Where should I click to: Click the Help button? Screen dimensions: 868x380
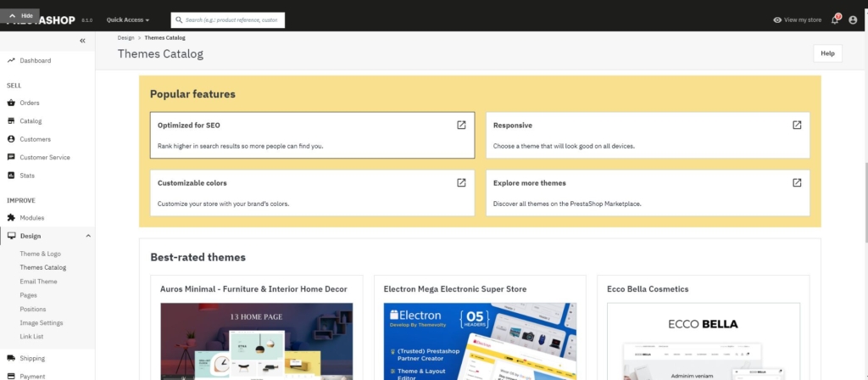coord(827,53)
